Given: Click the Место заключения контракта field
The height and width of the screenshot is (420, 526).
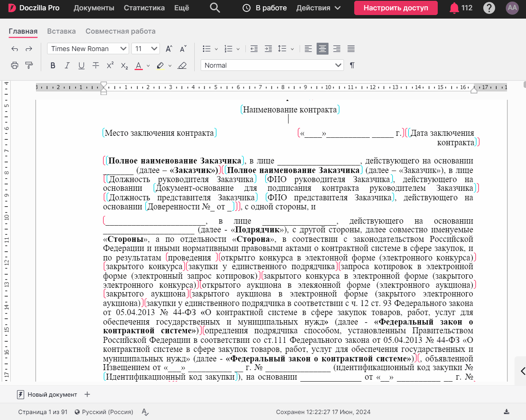Looking at the screenshot, I should pos(160,133).
